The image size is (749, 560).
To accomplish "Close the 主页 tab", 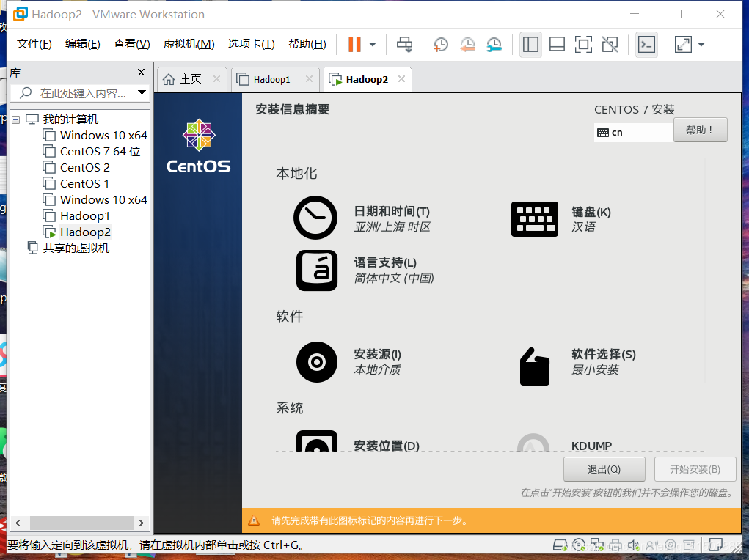I will [217, 79].
